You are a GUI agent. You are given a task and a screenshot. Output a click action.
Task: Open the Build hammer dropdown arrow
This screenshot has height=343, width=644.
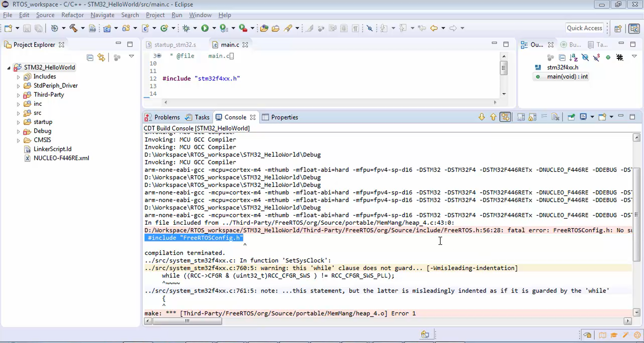(x=83, y=28)
